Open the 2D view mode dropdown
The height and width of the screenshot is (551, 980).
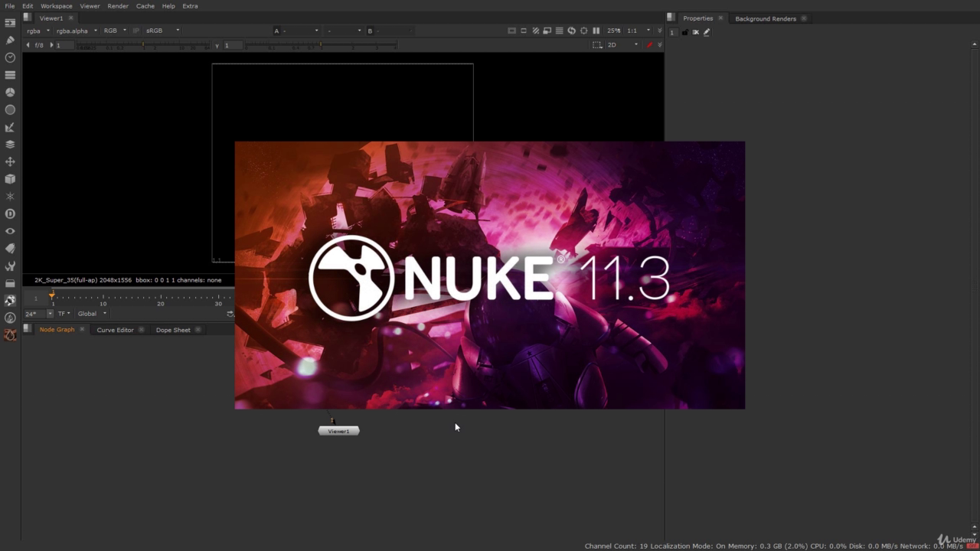[622, 45]
